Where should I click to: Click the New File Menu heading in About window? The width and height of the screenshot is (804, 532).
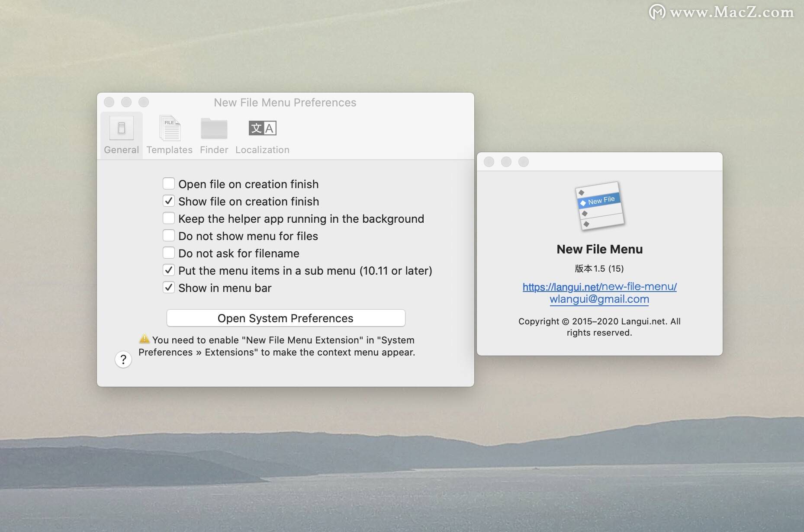tap(600, 249)
